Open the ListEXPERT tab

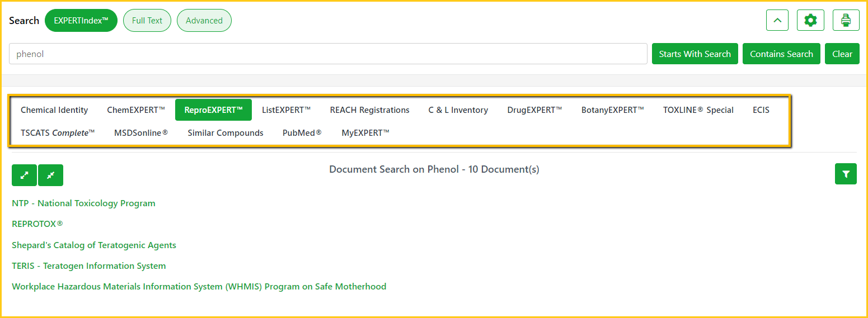click(x=286, y=110)
